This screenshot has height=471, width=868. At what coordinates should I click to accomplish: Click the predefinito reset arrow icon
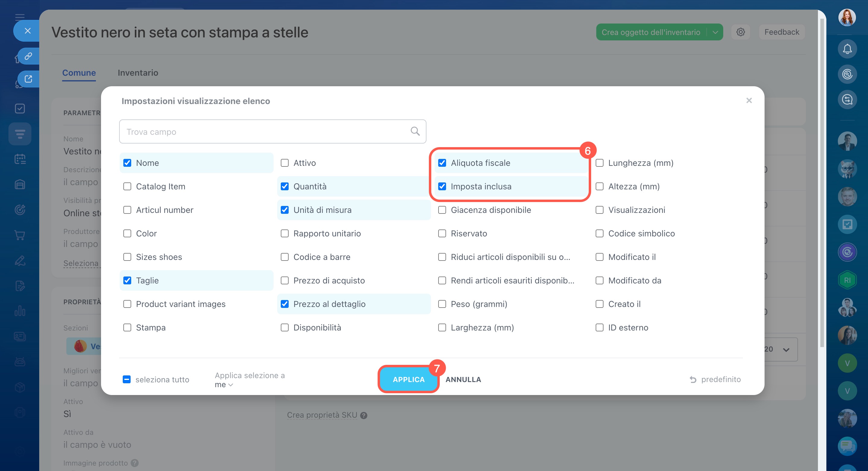(x=693, y=380)
